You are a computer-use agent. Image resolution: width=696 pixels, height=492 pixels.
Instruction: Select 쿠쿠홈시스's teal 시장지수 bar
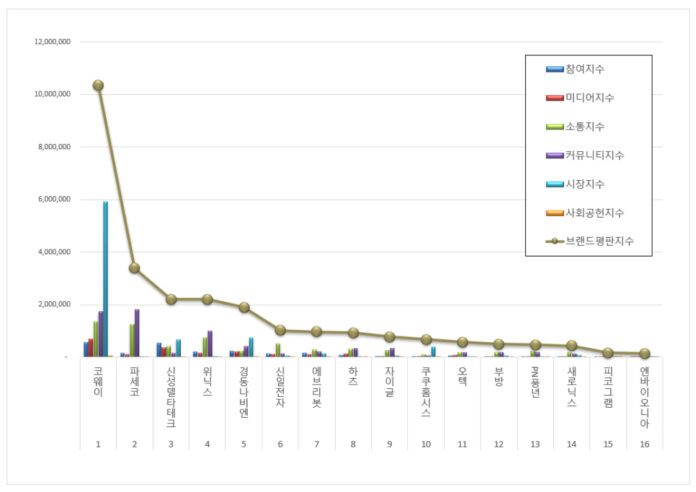point(433,352)
